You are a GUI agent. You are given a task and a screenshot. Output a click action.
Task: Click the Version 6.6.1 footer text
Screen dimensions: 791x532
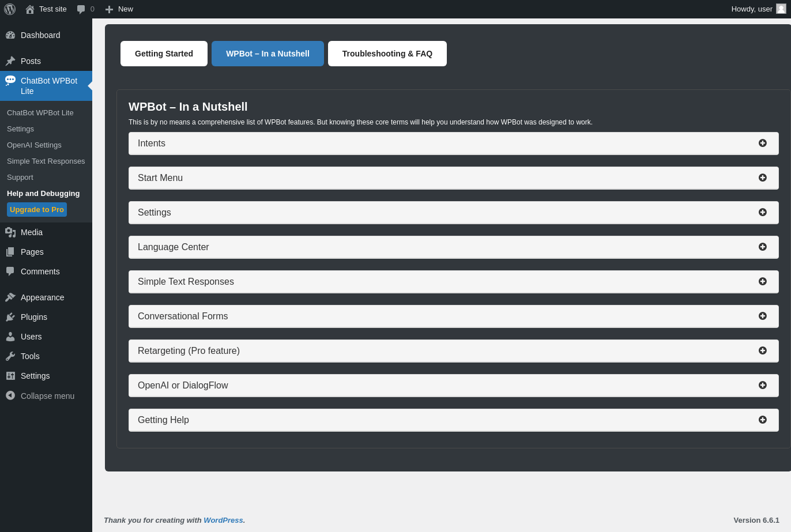coord(756,520)
